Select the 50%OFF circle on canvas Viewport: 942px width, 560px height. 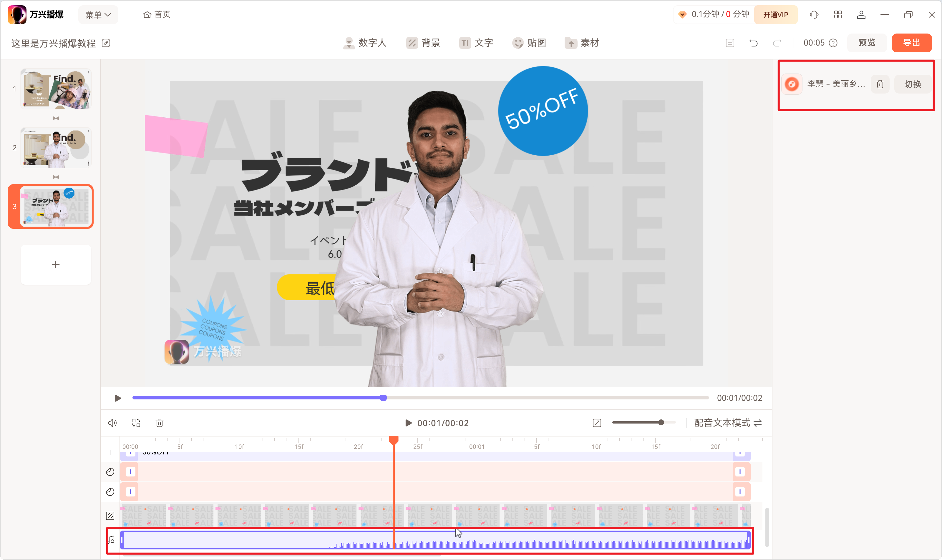click(x=543, y=111)
